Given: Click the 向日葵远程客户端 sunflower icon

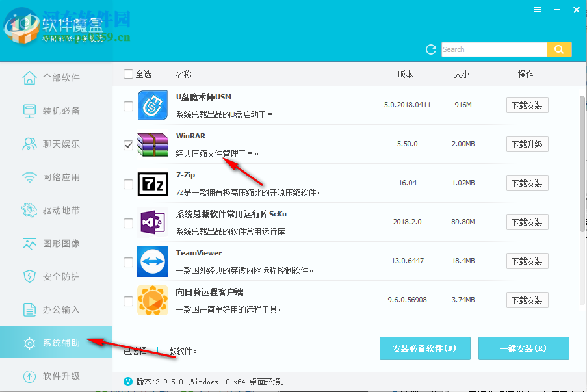Looking at the screenshot, I should (152, 300).
